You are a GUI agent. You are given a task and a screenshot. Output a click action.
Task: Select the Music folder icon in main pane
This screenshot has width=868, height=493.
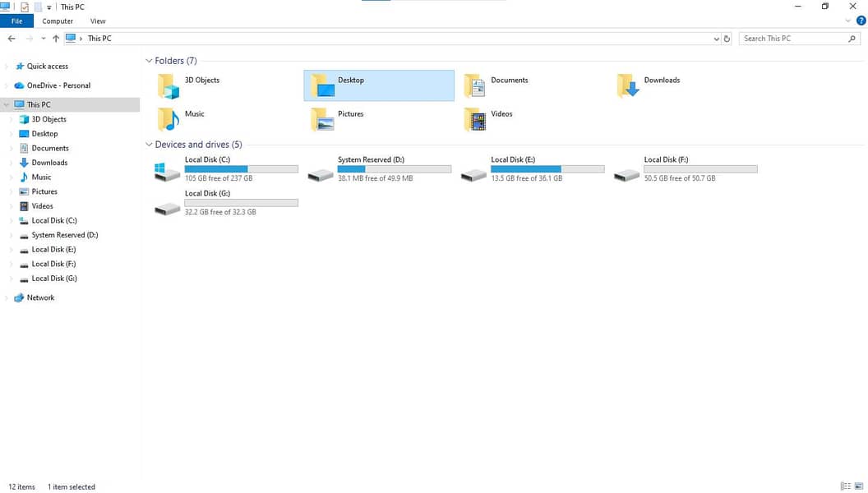pyautogui.click(x=169, y=119)
